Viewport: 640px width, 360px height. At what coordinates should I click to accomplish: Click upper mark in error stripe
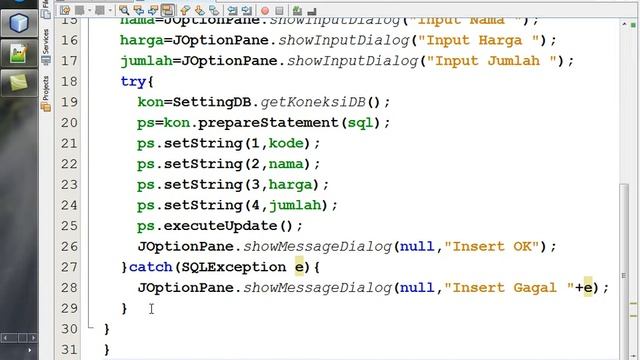(x=633, y=304)
